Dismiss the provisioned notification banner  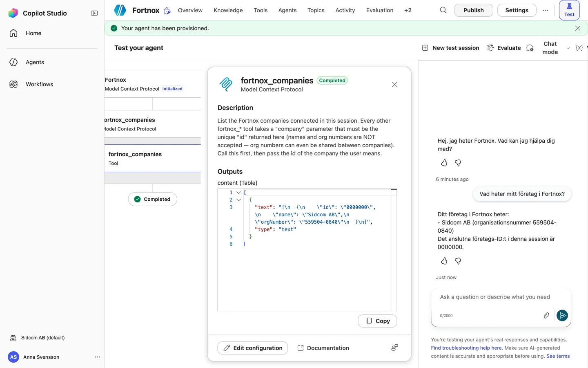pos(578,28)
